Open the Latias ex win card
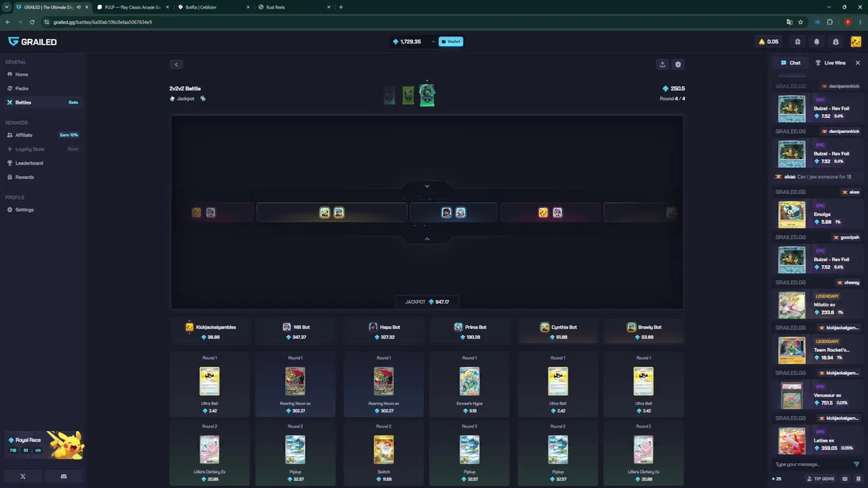 click(818, 441)
